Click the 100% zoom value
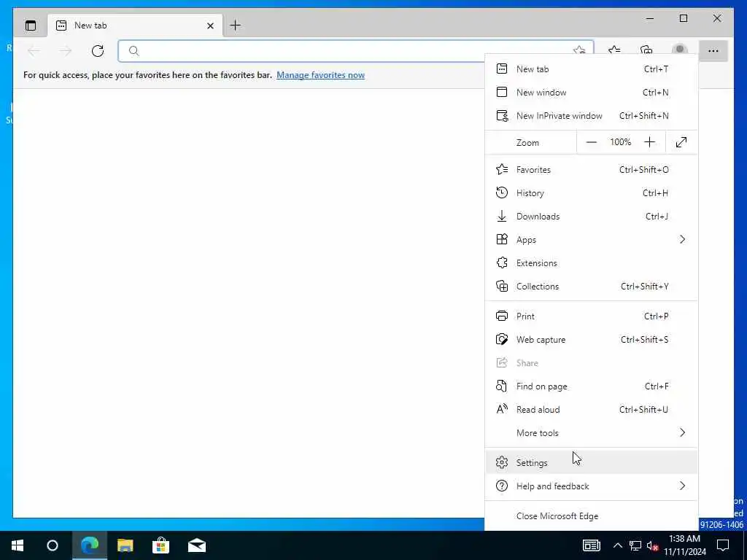This screenshot has width=747, height=560. click(x=620, y=142)
